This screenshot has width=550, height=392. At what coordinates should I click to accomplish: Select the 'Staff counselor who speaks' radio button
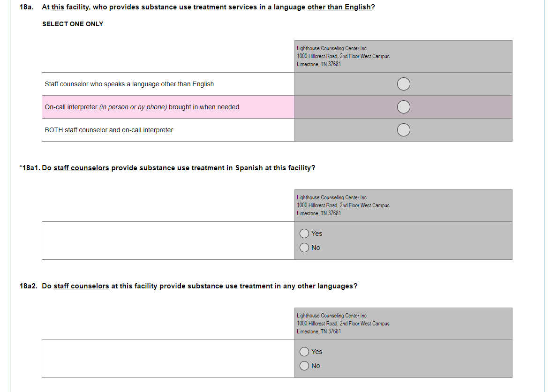click(404, 84)
